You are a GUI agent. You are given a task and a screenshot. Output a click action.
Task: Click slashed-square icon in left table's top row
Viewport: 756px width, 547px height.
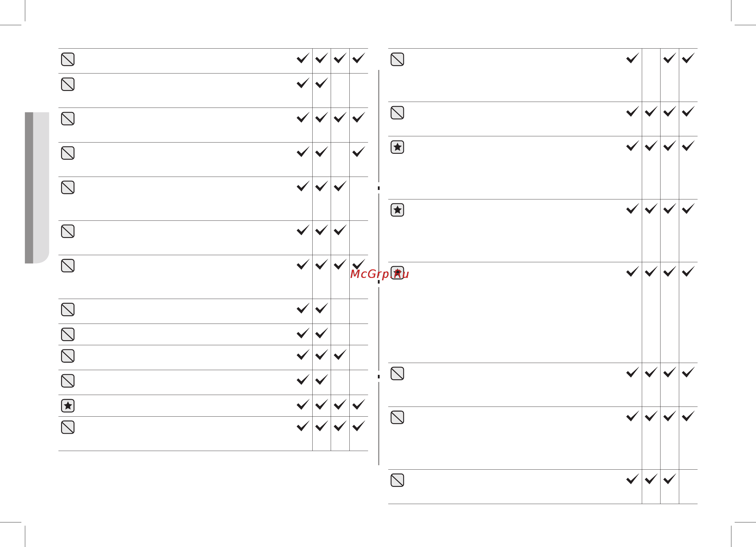point(68,59)
